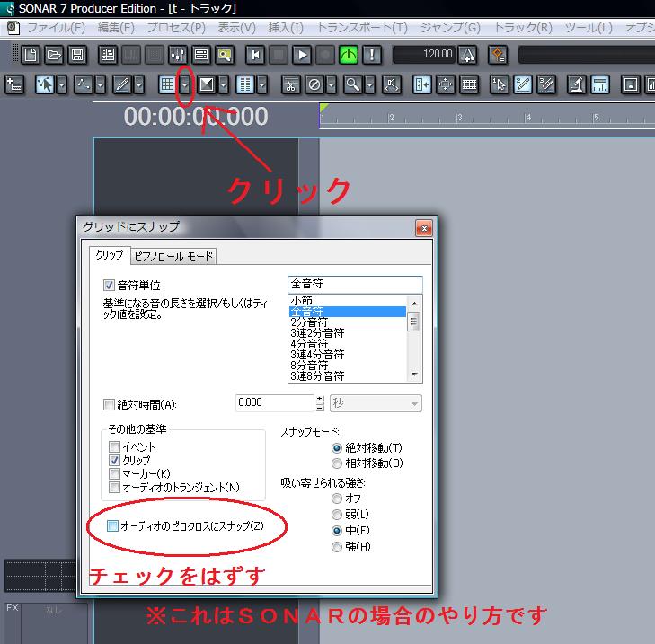655x644 pixels.
Task: Close the グリッドにスナップ dialog
Action: coord(424,228)
